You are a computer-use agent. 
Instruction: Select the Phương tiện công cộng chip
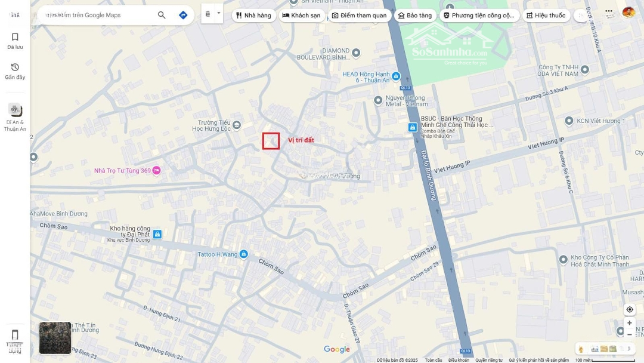(479, 15)
